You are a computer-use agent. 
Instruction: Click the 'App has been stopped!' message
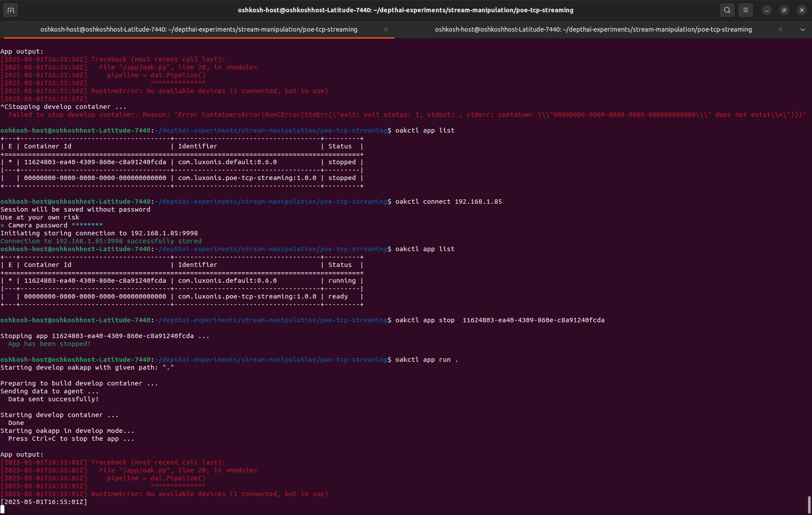pos(49,344)
